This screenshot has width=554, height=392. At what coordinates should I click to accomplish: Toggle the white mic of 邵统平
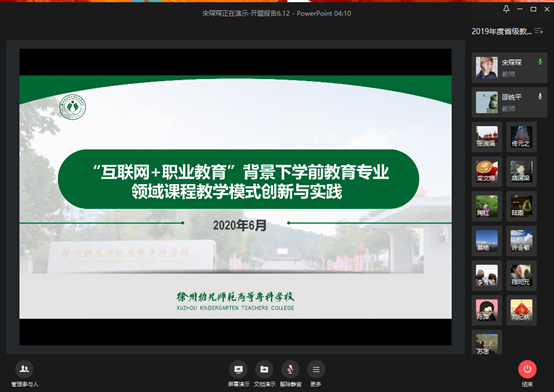tap(540, 96)
